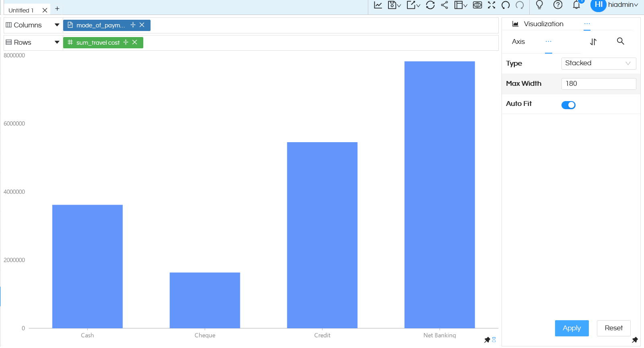Click the Max Width input field

[x=599, y=84]
